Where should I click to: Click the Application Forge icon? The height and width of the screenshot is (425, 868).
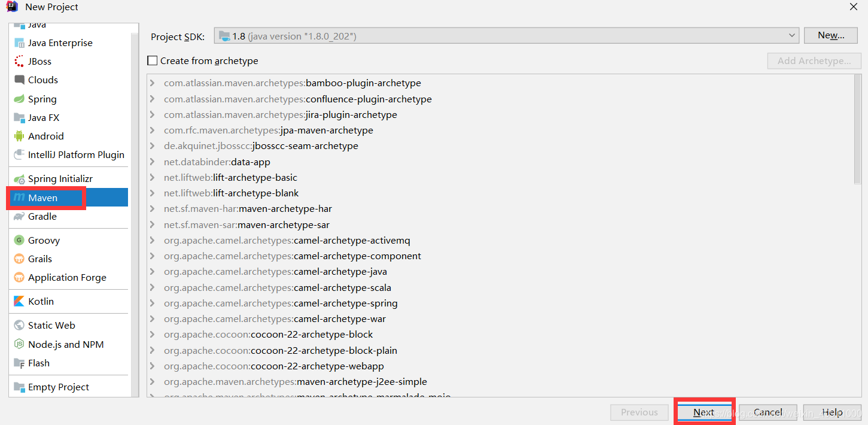(19, 278)
